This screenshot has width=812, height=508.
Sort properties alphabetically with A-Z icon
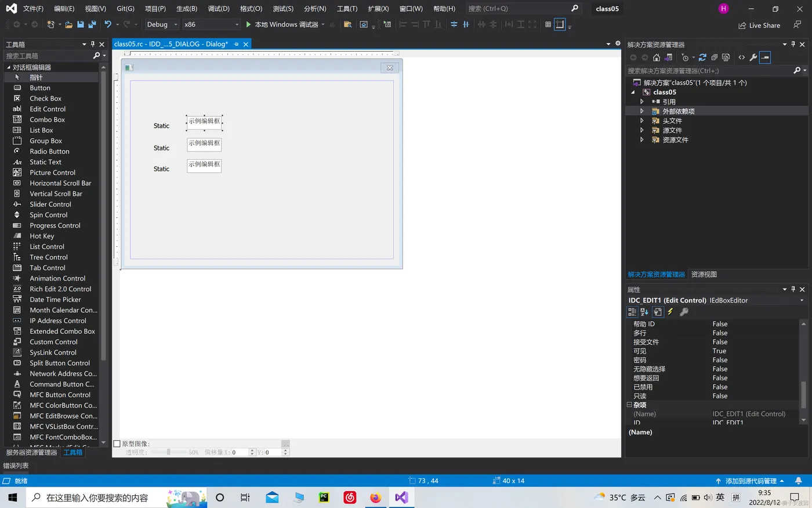tap(644, 312)
